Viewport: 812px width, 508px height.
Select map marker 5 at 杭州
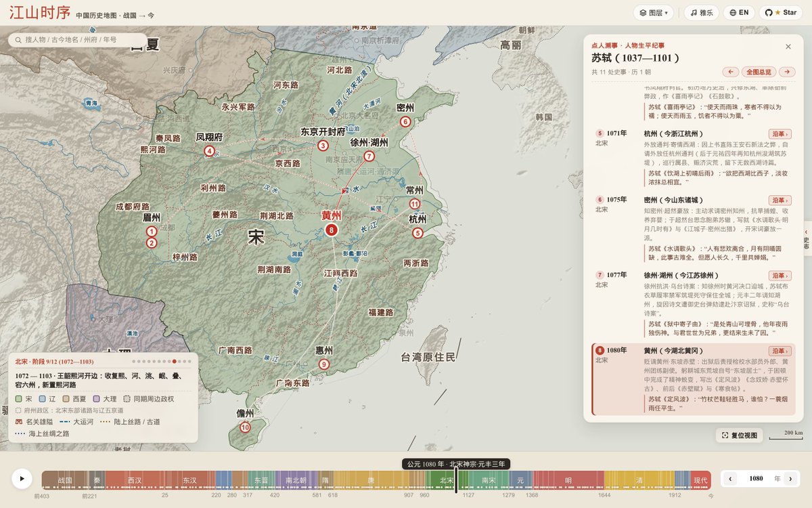coord(418,233)
